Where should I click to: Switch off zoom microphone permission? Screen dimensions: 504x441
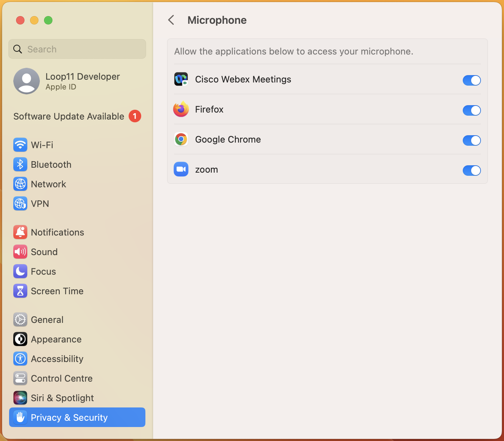(x=471, y=171)
